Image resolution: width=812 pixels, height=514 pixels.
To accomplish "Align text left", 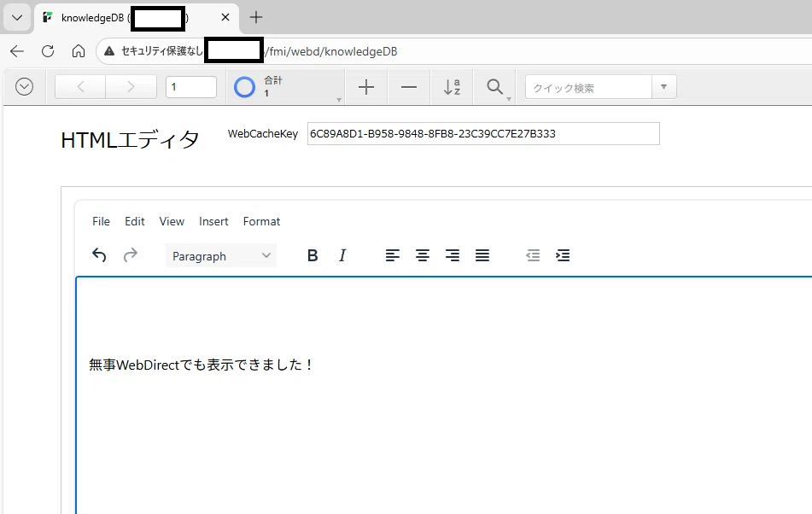I will pyautogui.click(x=393, y=255).
